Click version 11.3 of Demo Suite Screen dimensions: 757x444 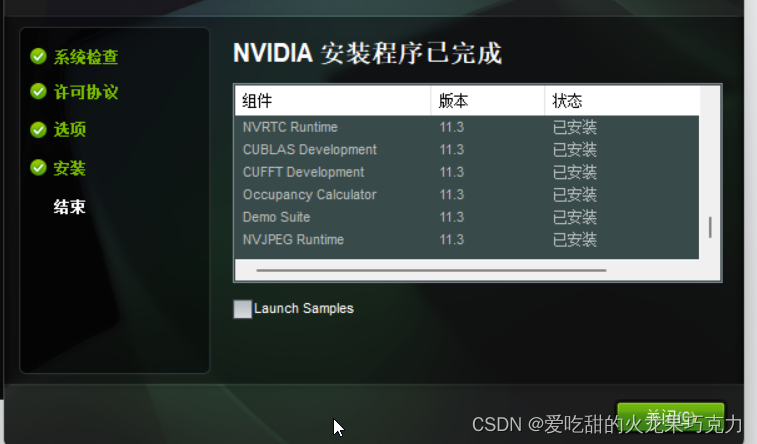coord(451,217)
